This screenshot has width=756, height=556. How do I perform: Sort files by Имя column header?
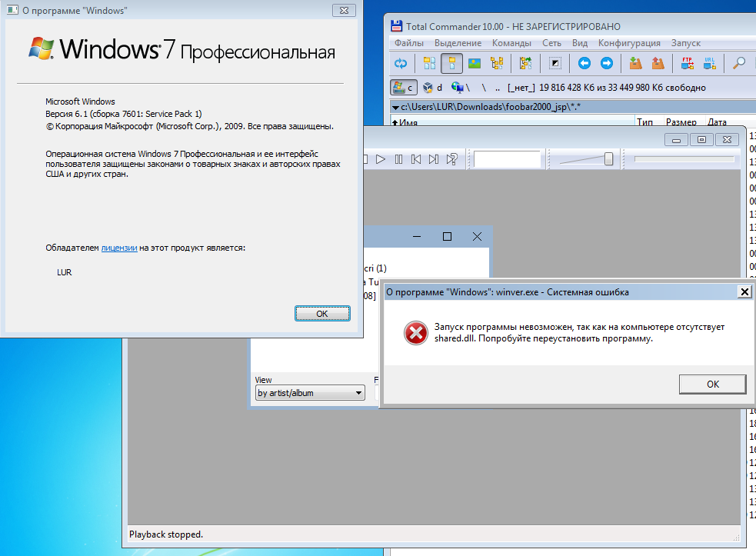512,122
